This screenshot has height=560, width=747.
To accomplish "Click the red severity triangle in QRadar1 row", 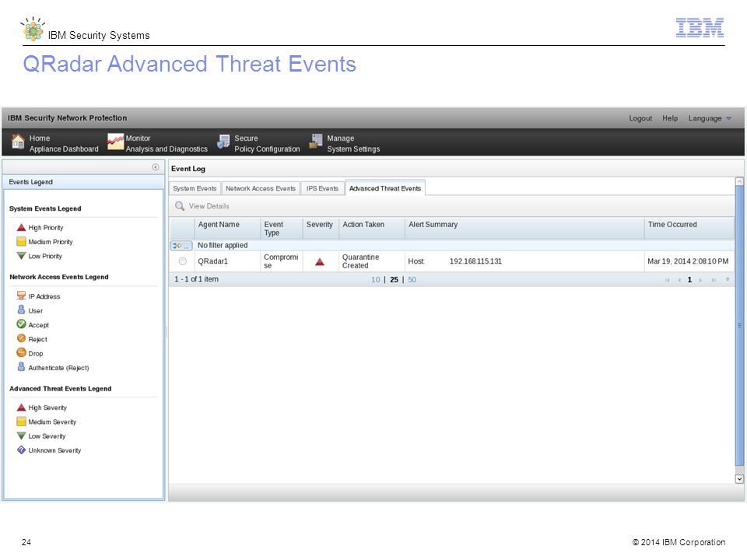I will coord(320,262).
